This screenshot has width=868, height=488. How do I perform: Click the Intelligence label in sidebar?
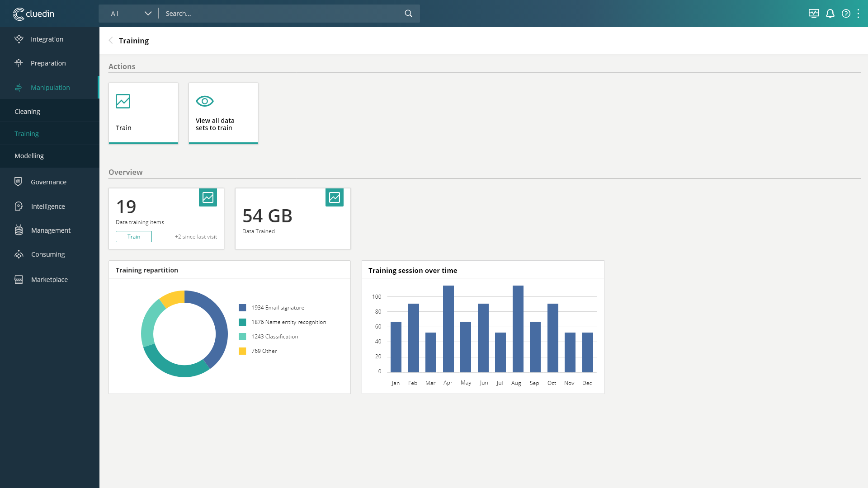(x=48, y=206)
